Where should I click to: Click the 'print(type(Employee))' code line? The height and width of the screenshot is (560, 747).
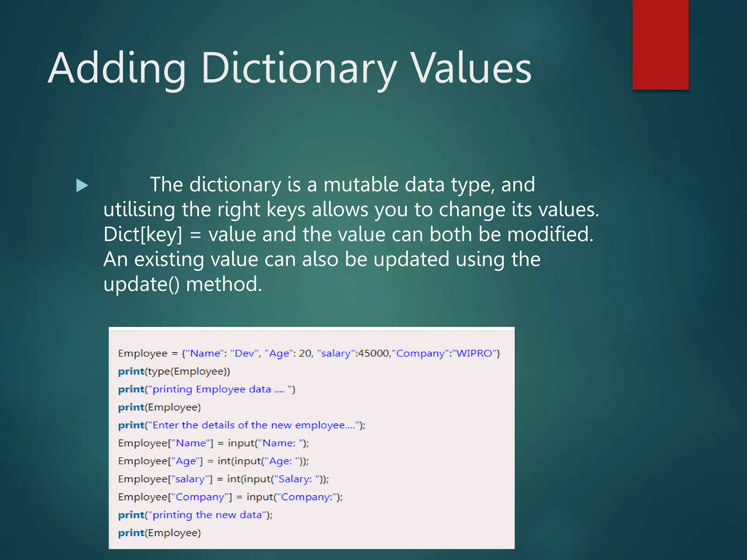pyautogui.click(x=174, y=372)
